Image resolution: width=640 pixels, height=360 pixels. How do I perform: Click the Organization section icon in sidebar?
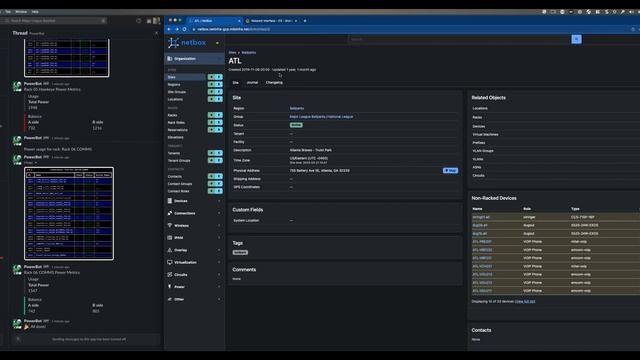(170, 58)
